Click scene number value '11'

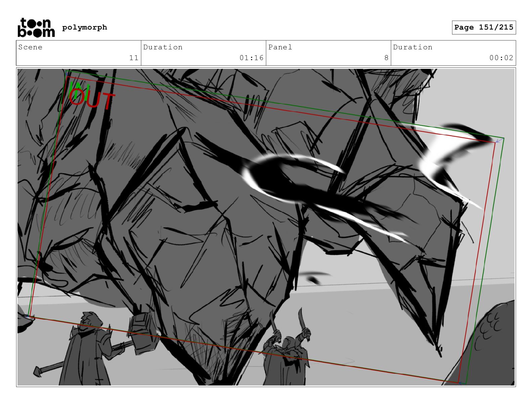click(134, 58)
